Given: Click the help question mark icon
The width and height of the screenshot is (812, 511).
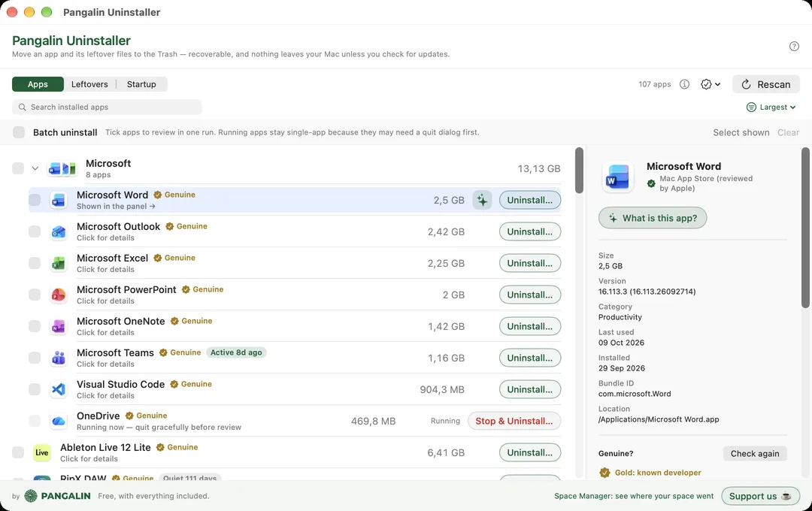Looking at the screenshot, I should pos(794,46).
